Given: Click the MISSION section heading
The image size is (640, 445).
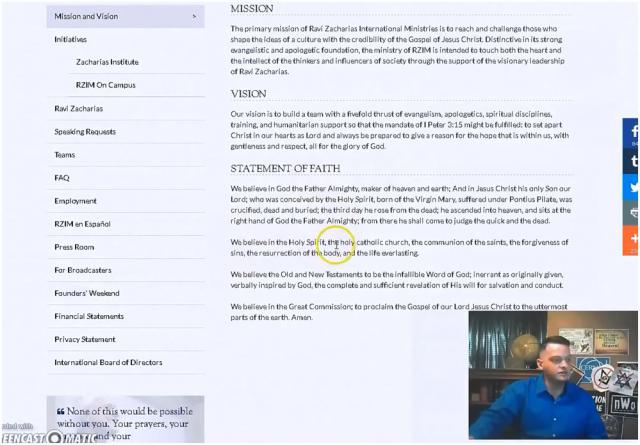Looking at the screenshot, I should pyautogui.click(x=252, y=9).
